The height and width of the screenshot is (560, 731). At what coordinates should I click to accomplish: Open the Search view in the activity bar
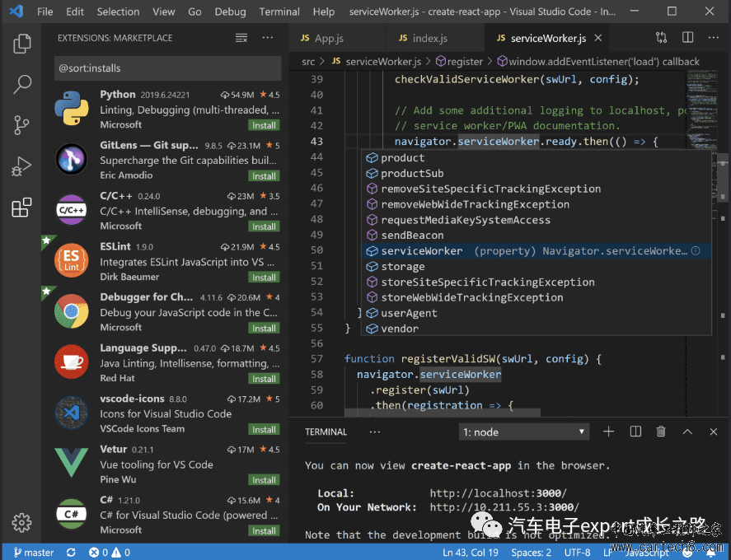[22, 85]
